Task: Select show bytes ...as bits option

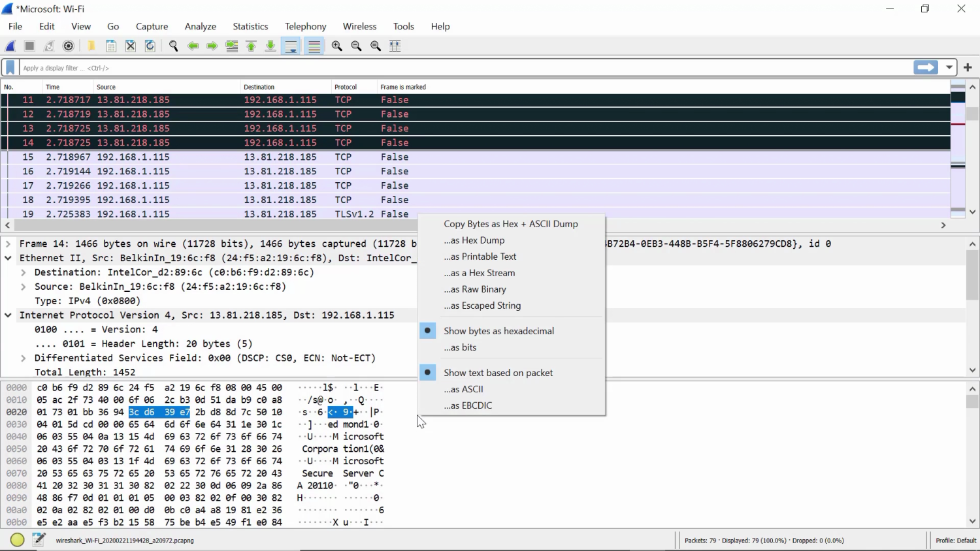Action: point(511,347)
